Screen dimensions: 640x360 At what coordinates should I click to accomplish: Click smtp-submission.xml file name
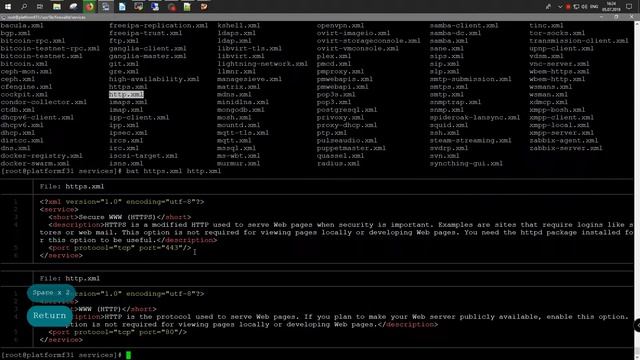pyautogui.click(x=471, y=79)
